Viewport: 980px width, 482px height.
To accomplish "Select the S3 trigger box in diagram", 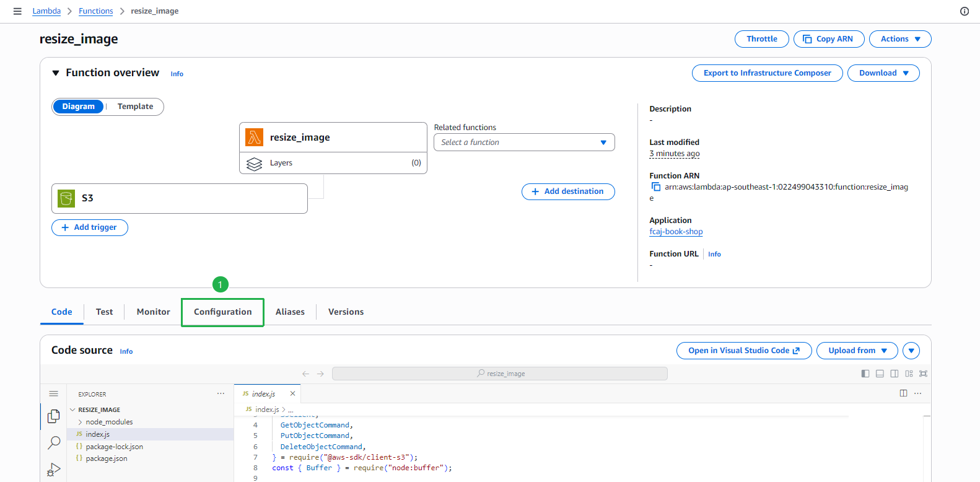I will [x=180, y=198].
